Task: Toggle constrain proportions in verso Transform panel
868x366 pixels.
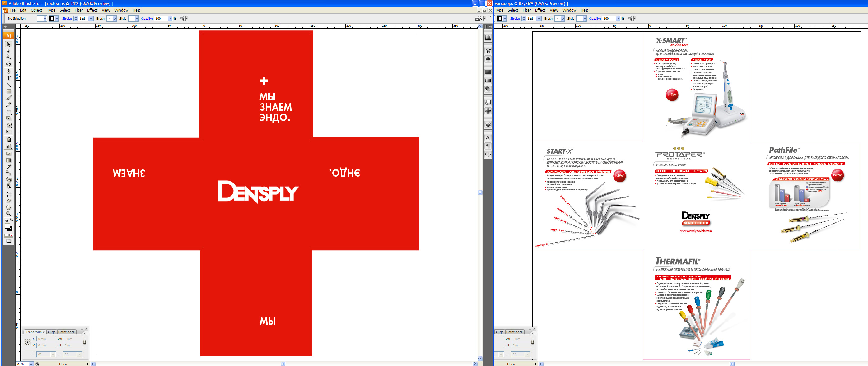Action: pos(532,342)
